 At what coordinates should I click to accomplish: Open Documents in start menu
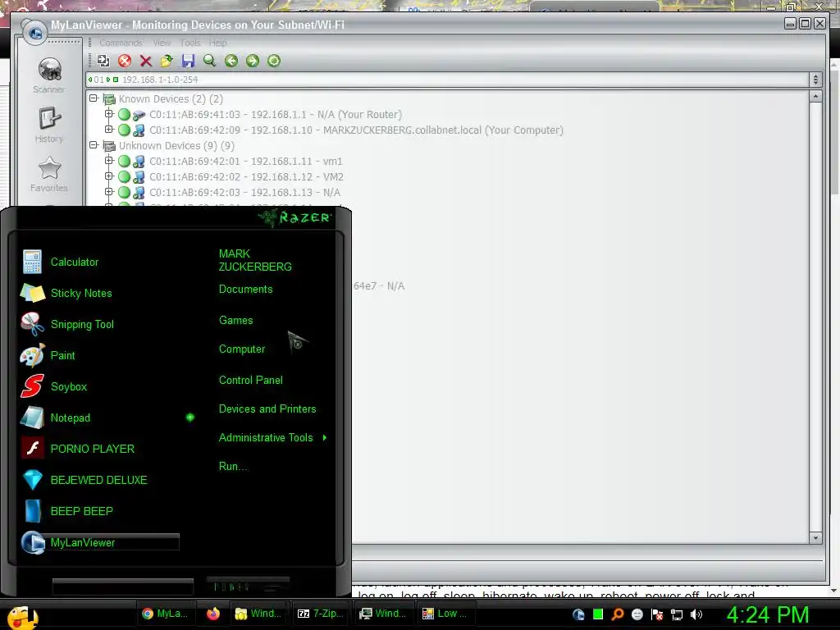(246, 290)
